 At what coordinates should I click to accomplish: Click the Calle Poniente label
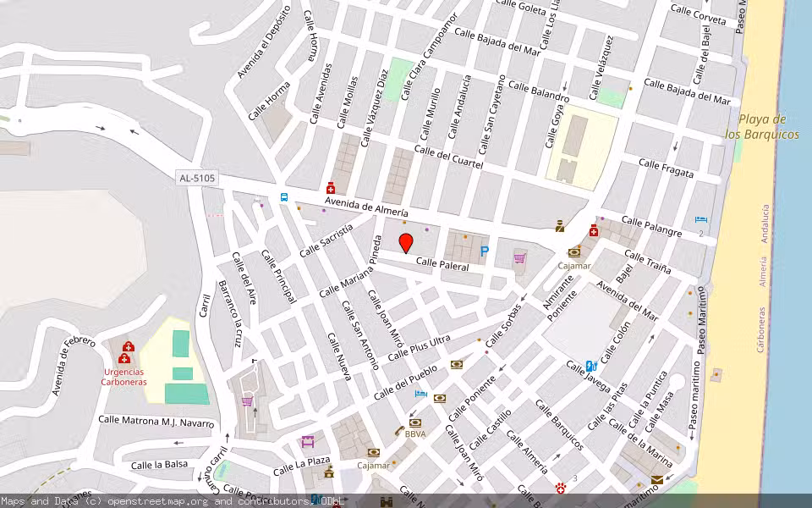click(x=472, y=399)
